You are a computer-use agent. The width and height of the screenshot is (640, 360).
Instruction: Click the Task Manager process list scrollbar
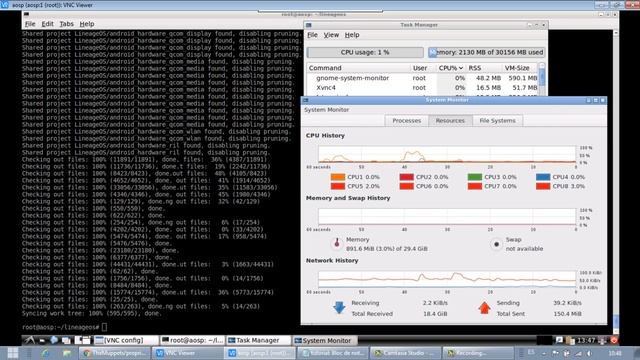click(x=542, y=79)
